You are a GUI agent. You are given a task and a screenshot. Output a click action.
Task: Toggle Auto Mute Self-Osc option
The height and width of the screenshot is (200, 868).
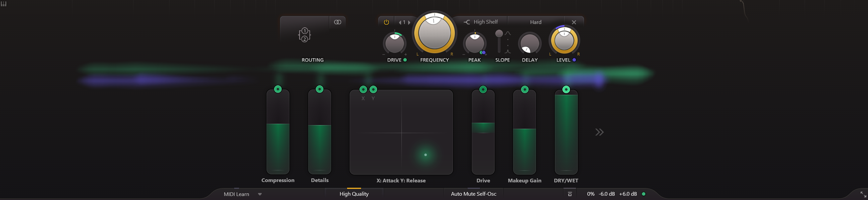474,194
